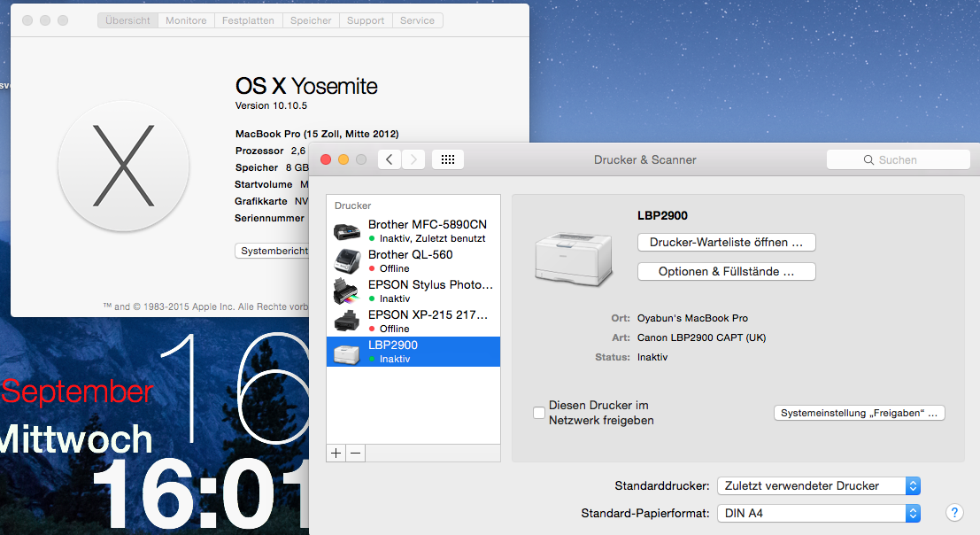Open the Standard-Papierformat dropdown
The width and height of the screenshot is (980, 535).
coord(819,513)
